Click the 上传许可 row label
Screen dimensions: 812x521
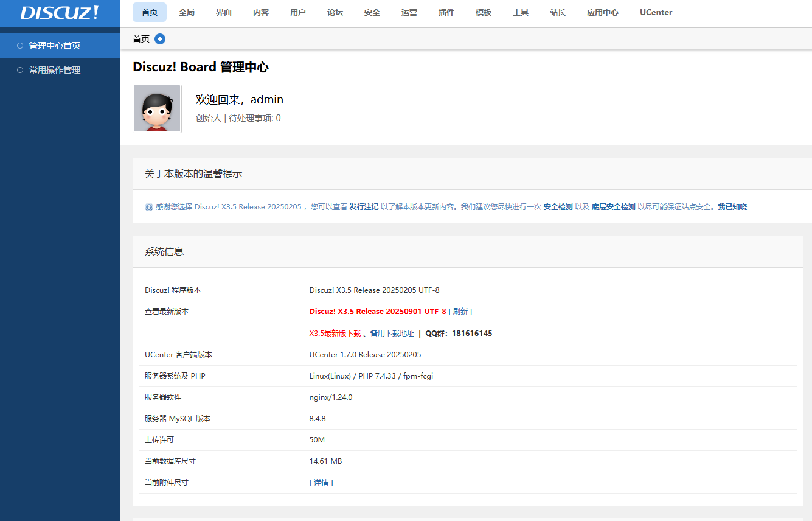(159, 440)
